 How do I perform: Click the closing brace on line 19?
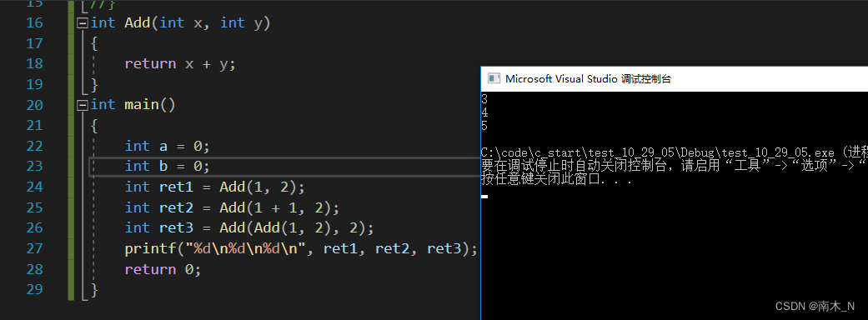94,85
